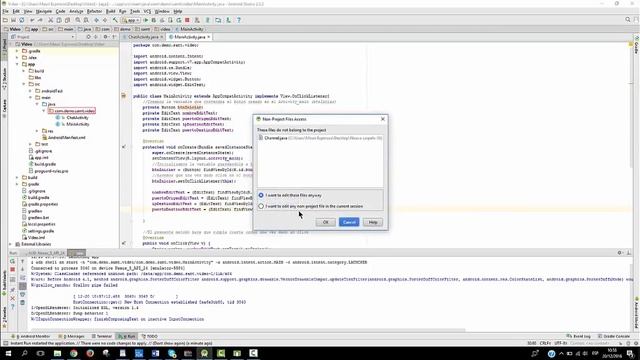The width and height of the screenshot is (640, 360).
Task: Click the search everywhere magnifier at top right
Action: (x=628, y=20)
